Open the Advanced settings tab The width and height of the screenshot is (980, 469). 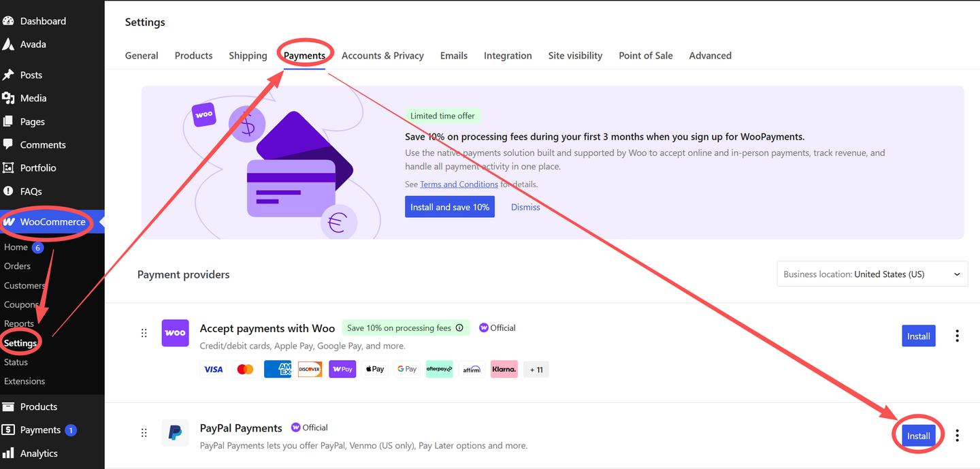710,56
